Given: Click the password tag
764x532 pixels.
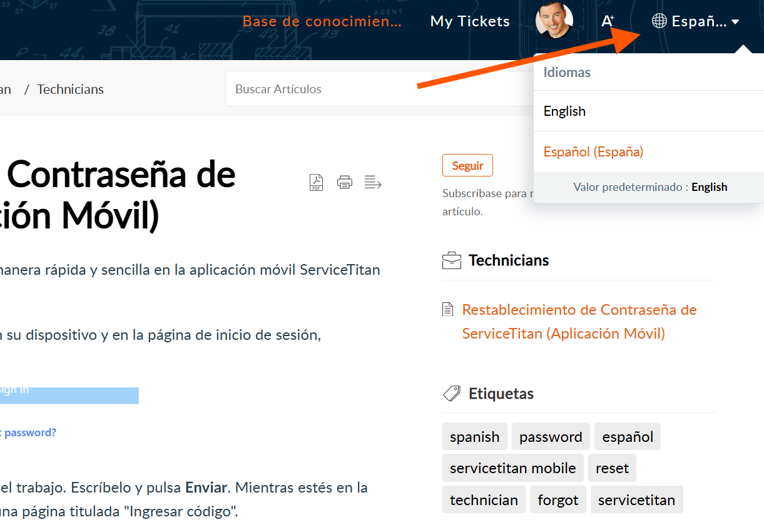Looking at the screenshot, I should [551, 437].
